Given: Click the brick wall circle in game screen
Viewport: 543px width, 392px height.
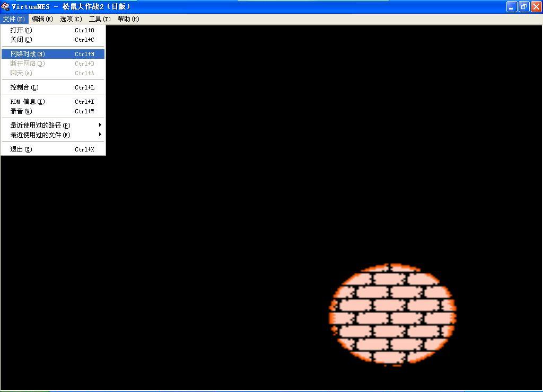Looking at the screenshot, I should (392, 314).
